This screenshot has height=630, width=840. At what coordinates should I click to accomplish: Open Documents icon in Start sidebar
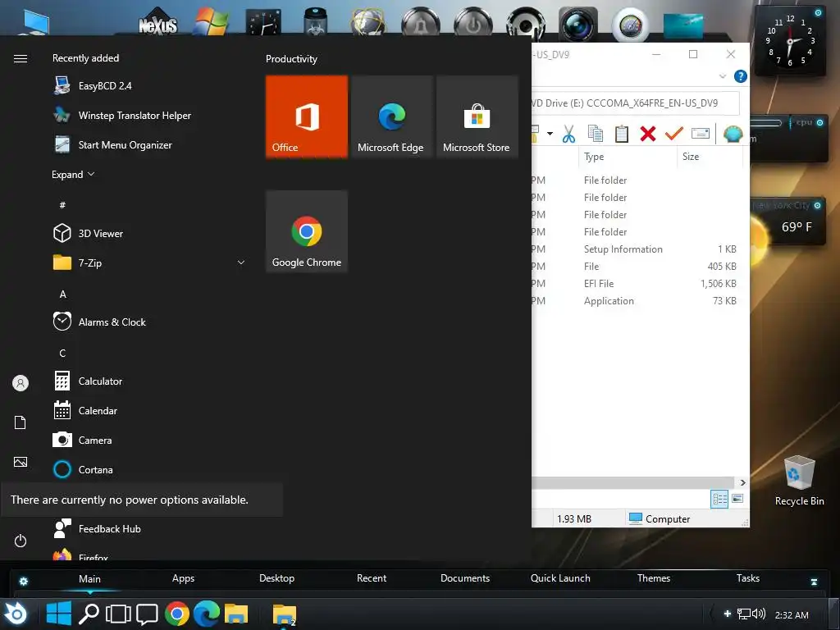21,422
